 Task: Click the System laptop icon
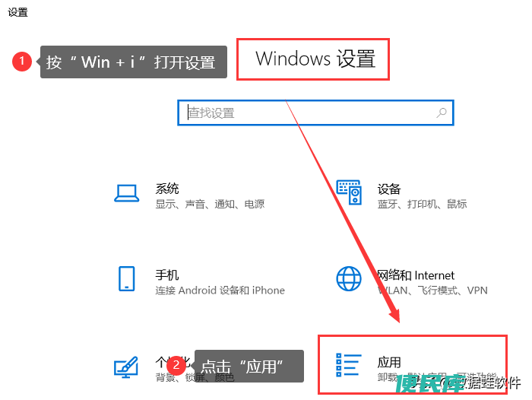[127, 193]
